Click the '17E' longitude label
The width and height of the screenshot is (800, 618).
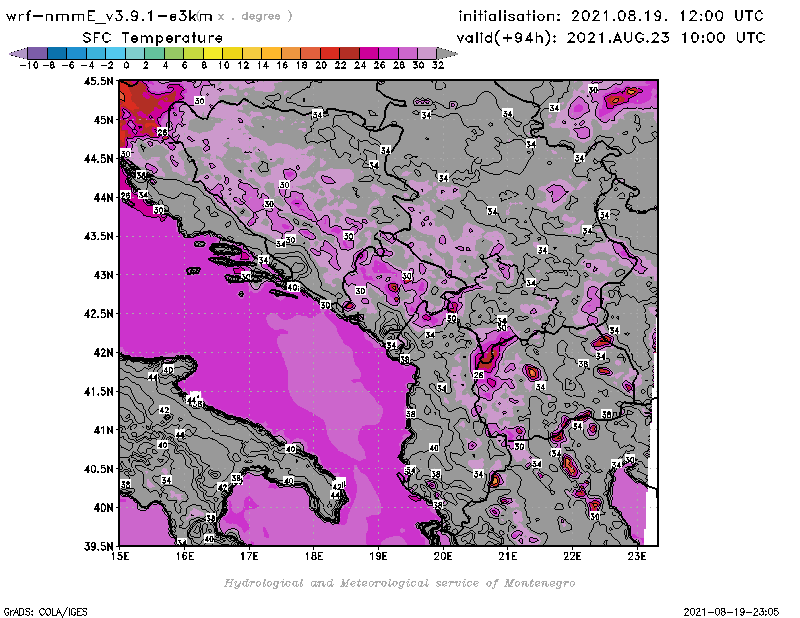(249, 556)
